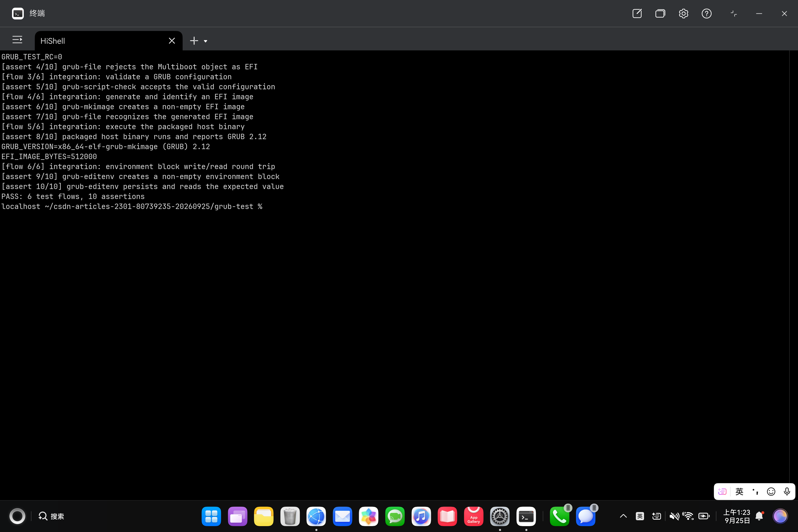Open terminal settings gear
Screen dimensions: 798x532
pyautogui.click(x=683, y=14)
